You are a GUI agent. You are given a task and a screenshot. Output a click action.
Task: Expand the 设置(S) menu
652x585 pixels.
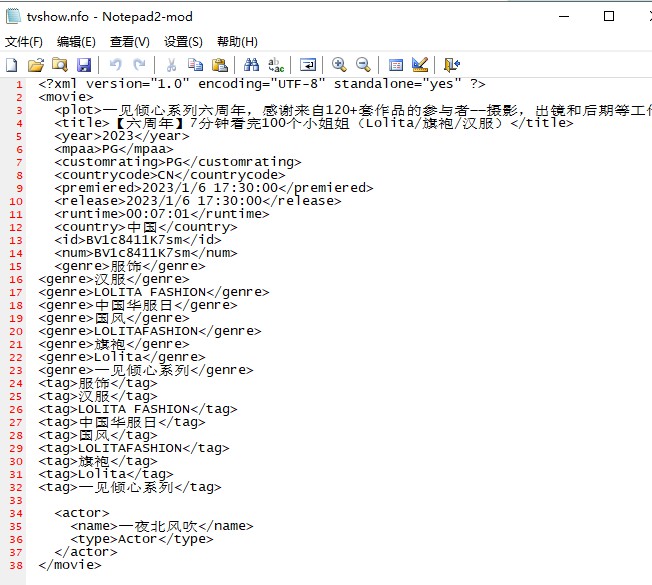[183, 41]
